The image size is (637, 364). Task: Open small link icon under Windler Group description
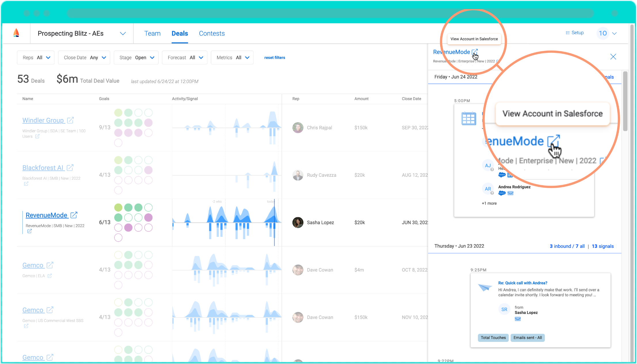[x=37, y=136]
